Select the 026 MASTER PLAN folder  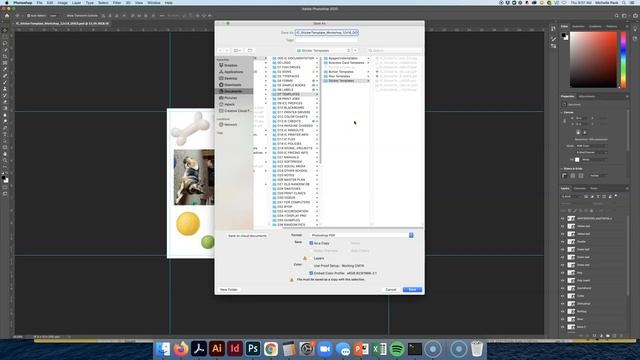(295, 180)
